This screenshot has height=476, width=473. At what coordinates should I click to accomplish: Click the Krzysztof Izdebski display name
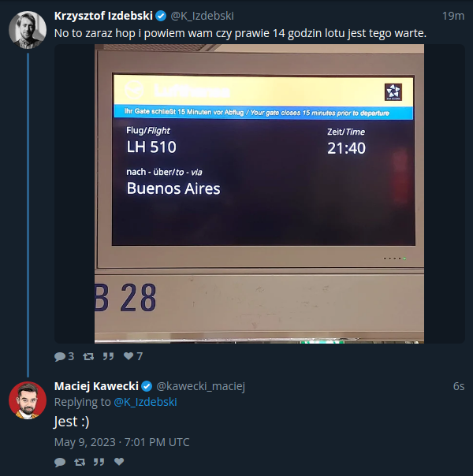[x=103, y=16]
